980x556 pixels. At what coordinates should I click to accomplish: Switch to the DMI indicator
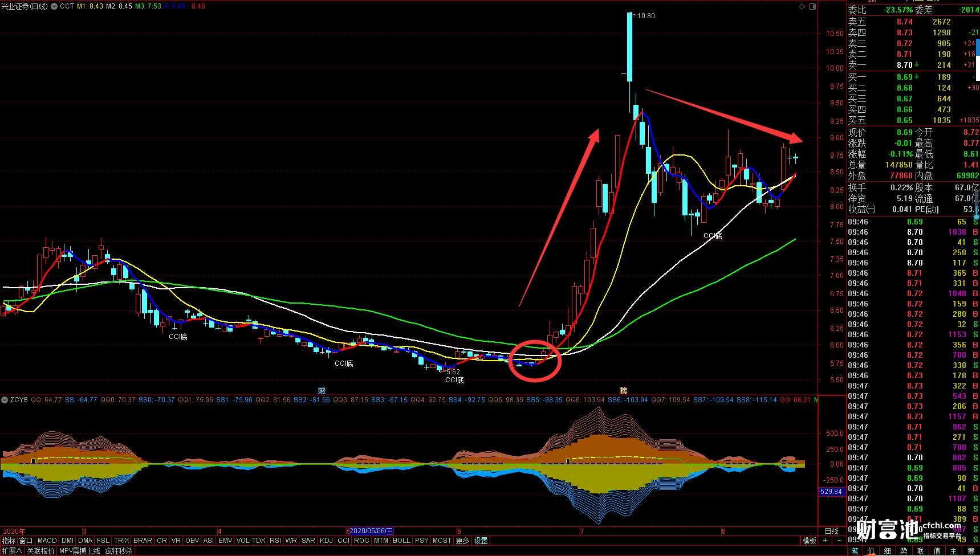point(68,541)
